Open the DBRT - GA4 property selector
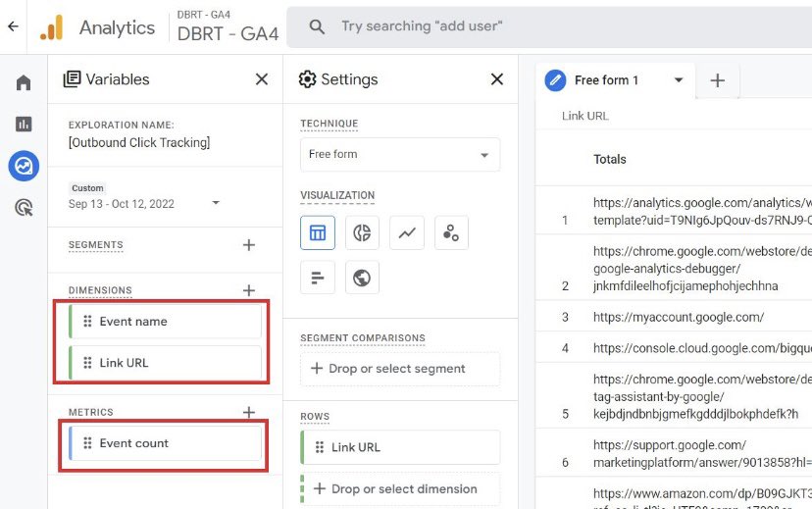 pos(228,26)
